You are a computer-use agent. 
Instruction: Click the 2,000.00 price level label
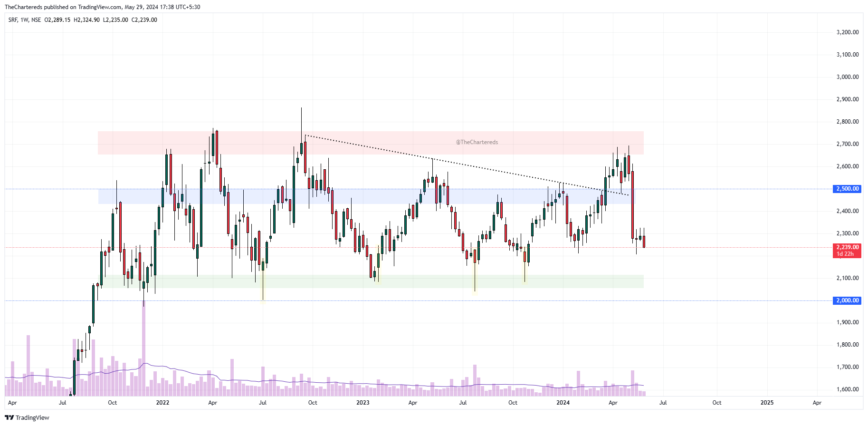click(x=847, y=300)
